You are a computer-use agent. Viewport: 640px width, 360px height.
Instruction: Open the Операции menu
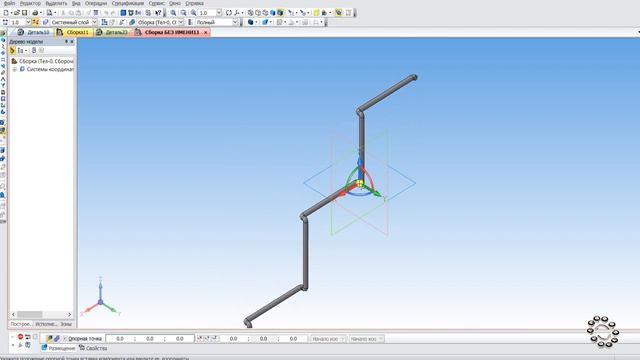tap(96, 3)
